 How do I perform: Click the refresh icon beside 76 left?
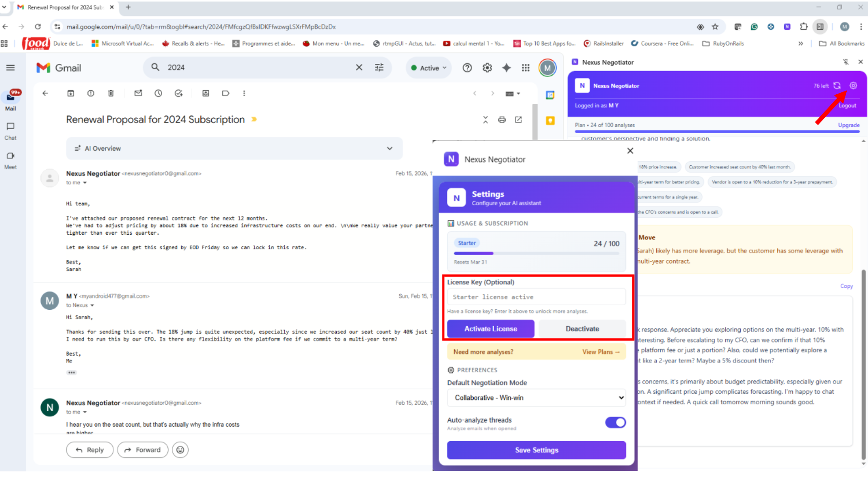837,86
